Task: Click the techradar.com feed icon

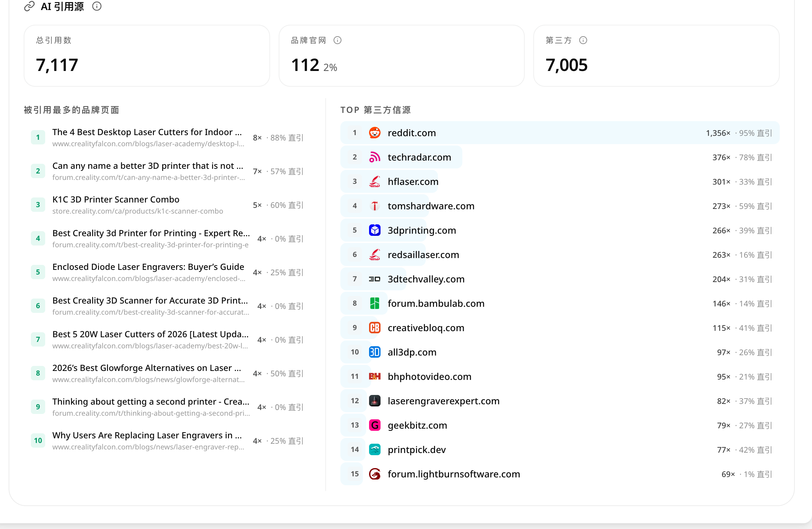Action: 375,157
